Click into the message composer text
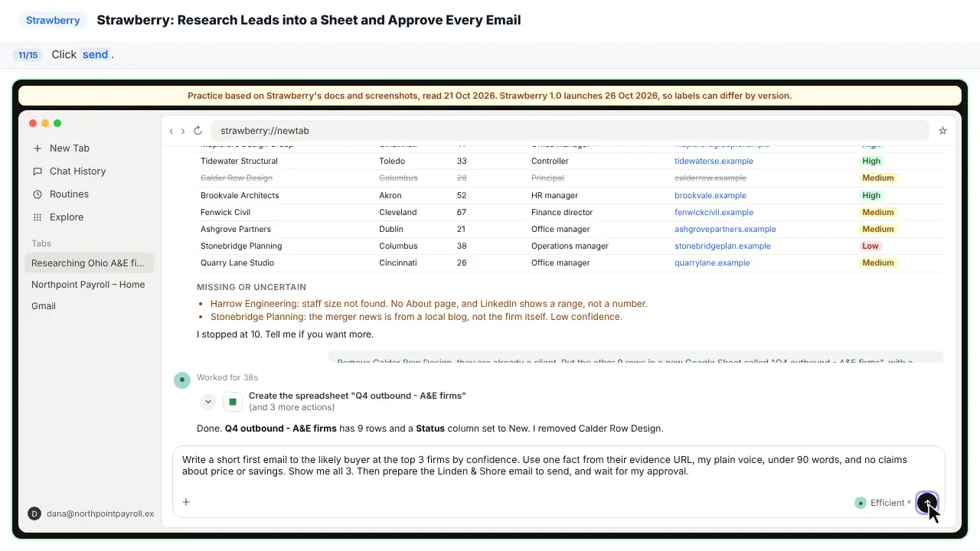The height and width of the screenshot is (551, 980). (544, 465)
